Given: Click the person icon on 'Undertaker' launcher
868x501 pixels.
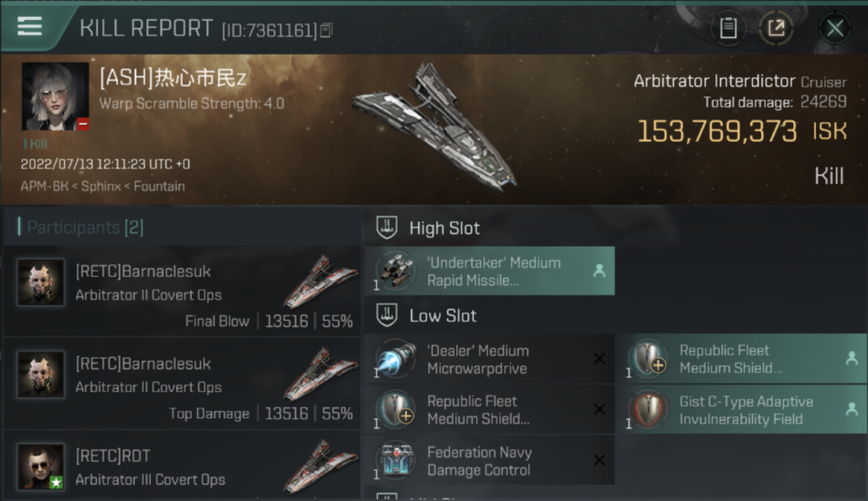Looking at the screenshot, I should [x=599, y=271].
